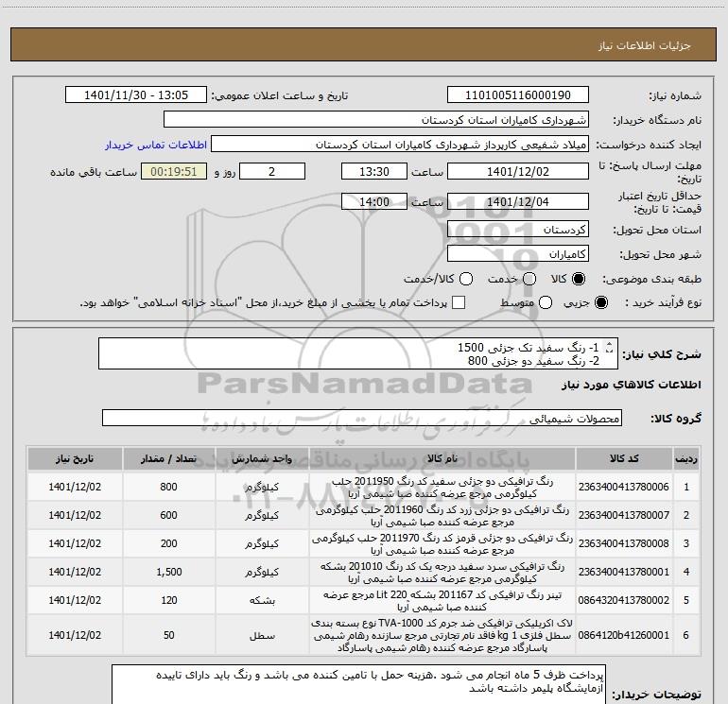Click the buyer organization name field

point(376,120)
